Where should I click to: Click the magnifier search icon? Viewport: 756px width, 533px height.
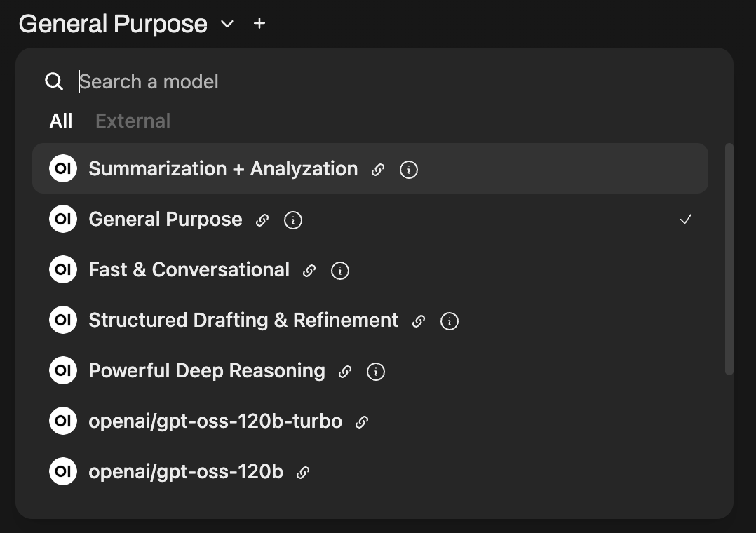tap(54, 81)
